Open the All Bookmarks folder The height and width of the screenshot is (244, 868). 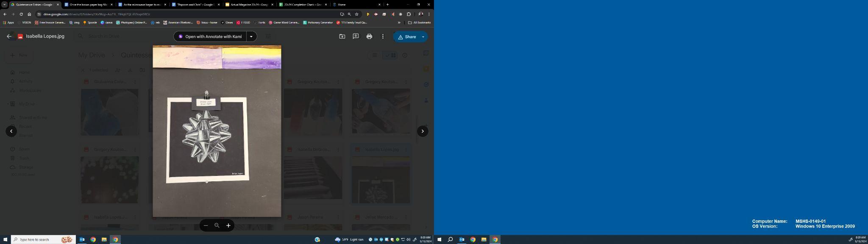pyautogui.click(x=420, y=22)
